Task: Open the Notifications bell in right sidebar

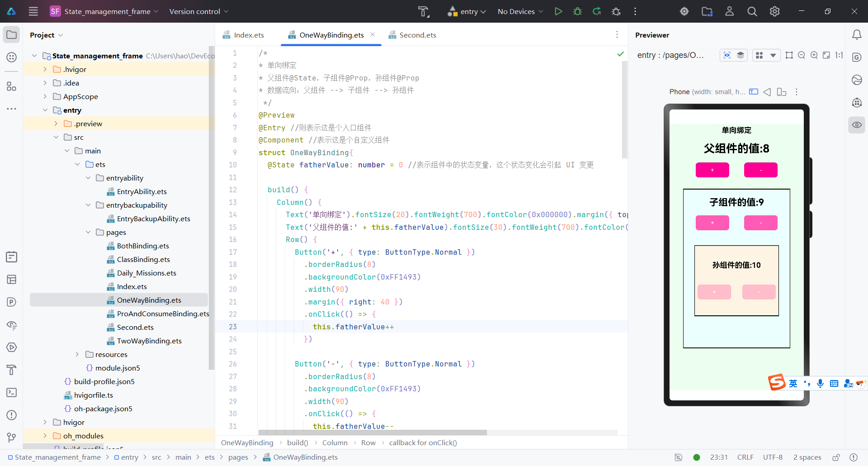Action: coord(857,35)
